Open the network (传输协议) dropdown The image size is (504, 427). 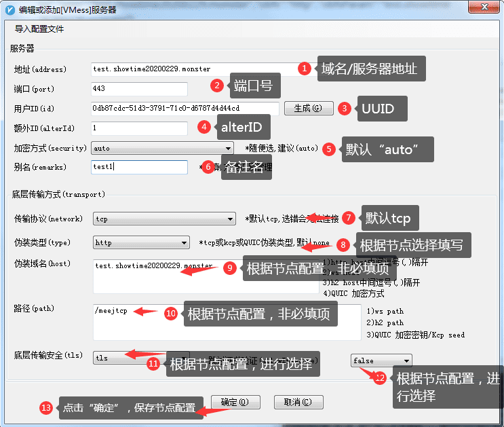point(164,219)
